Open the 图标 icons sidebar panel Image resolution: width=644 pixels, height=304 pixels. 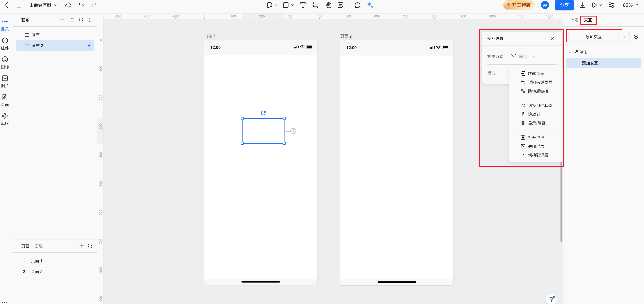point(5,63)
